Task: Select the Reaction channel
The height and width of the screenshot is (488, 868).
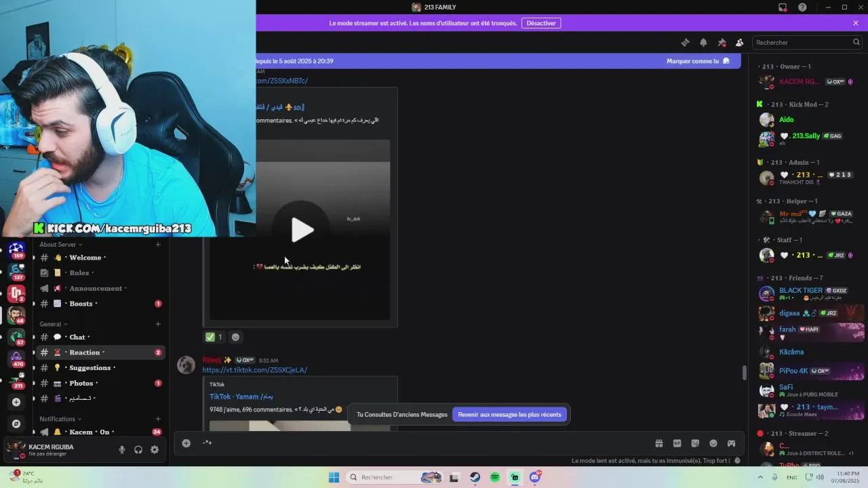Action: pos(100,352)
